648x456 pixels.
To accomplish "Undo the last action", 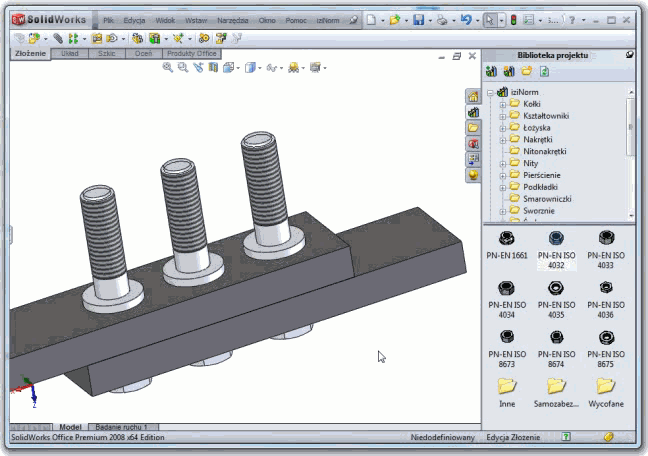I will [x=466, y=20].
